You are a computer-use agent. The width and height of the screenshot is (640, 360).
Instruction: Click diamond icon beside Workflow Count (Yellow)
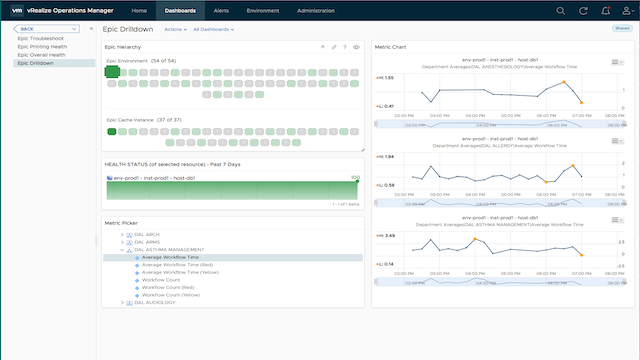tap(137, 296)
